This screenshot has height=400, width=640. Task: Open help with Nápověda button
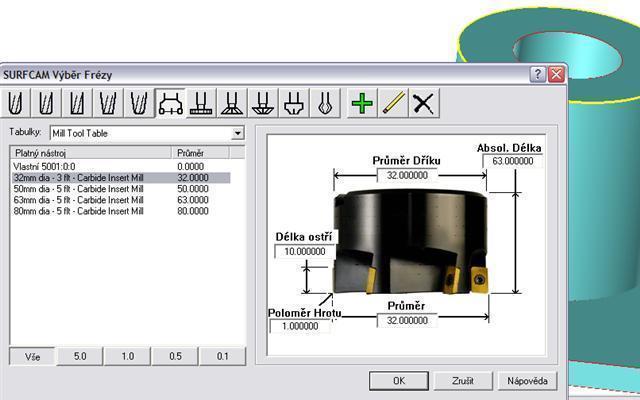(527, 381)
